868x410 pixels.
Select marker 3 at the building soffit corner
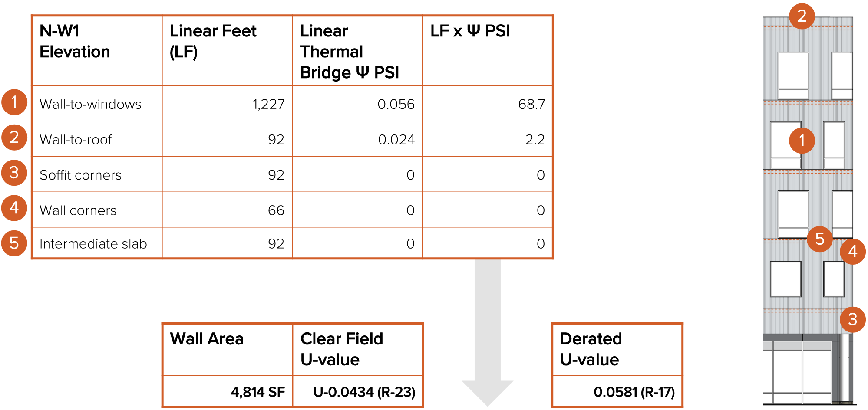click(852, 319)
